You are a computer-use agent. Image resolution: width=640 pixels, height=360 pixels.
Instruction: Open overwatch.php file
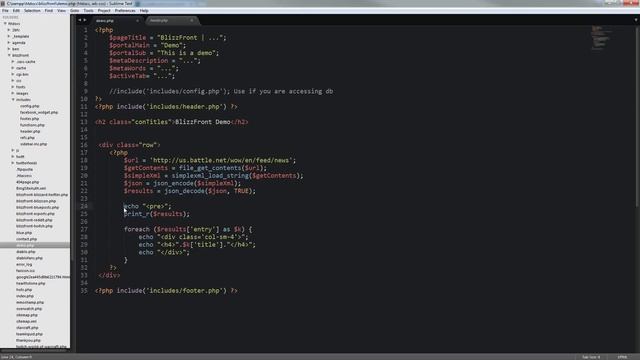pyautogui.click(x=29, y=309)
